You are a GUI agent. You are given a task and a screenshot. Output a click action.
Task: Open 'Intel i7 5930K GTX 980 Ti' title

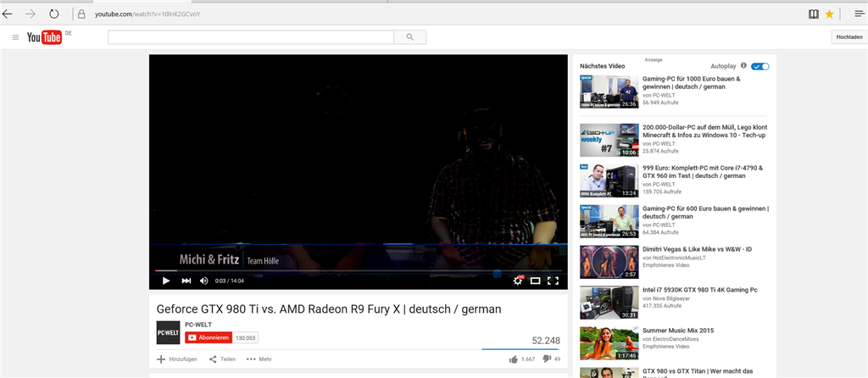pos(699,290)
